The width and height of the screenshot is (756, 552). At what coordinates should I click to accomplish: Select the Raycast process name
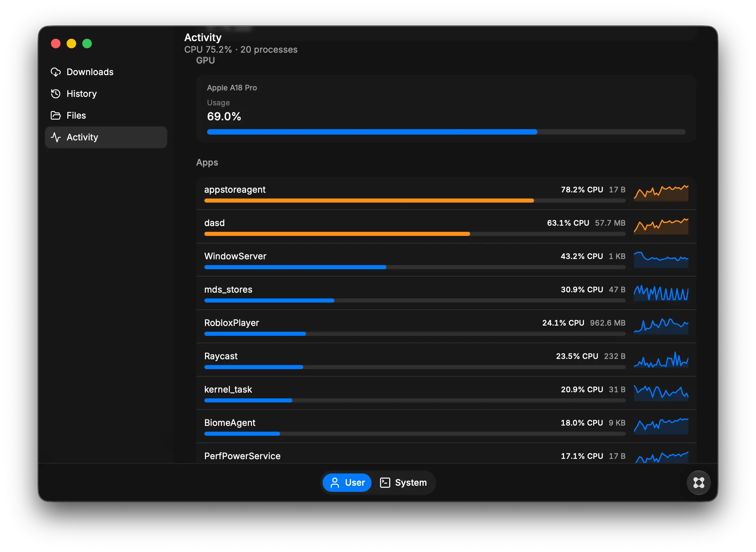click(x=221, y=356)
